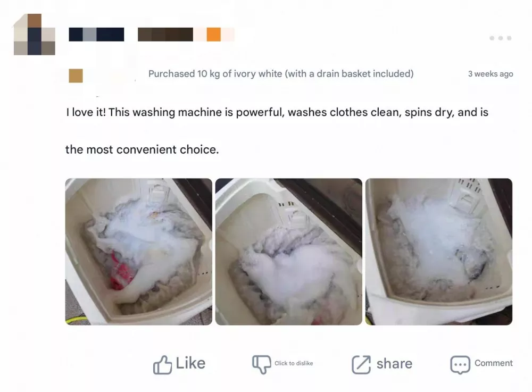Viewport: 532px width, 392px height.
Task: Click the purchased ivory white variant text
Action: point(281,74)
